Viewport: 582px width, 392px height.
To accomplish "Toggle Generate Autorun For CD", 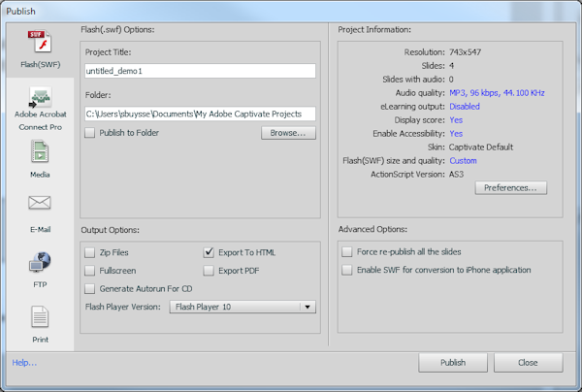I will coord(91,289).
